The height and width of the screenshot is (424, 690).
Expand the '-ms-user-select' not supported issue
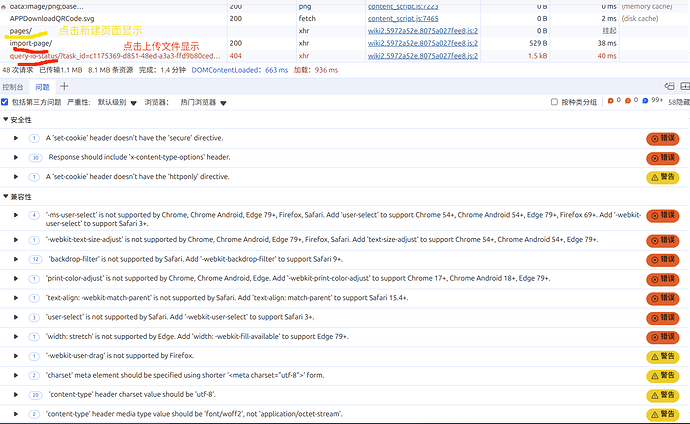(x=17, y=215)
